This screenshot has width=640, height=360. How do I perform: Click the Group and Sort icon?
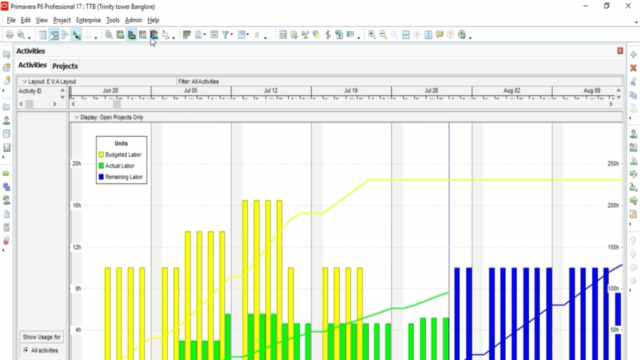[242, 35]
